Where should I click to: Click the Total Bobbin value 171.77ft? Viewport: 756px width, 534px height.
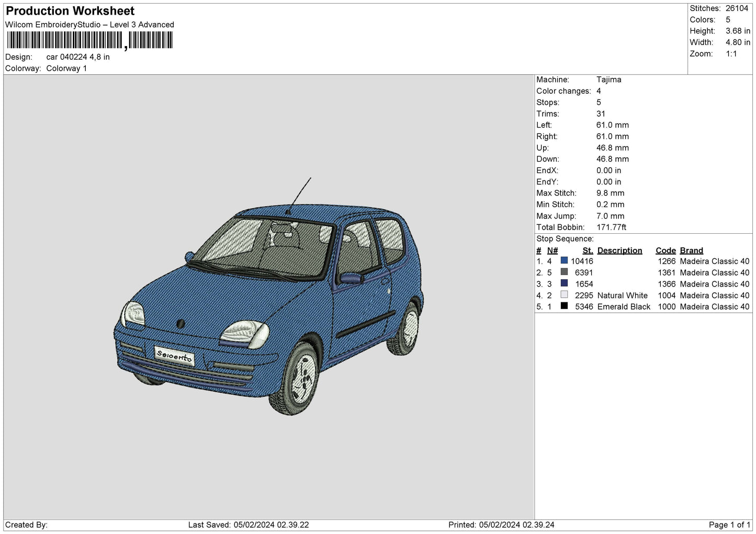[612, 228]
